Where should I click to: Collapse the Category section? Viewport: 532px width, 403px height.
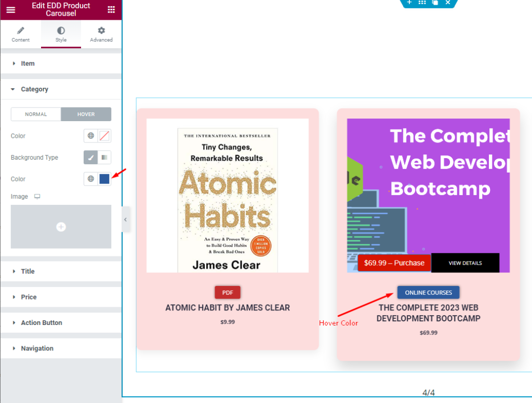pyautogui.click(x=61, y=89)
